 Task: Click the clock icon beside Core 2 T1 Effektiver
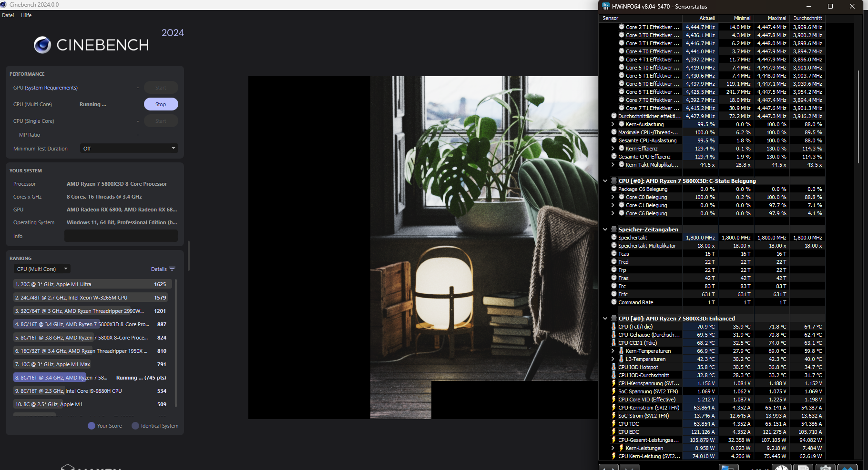tap(622, 27)
